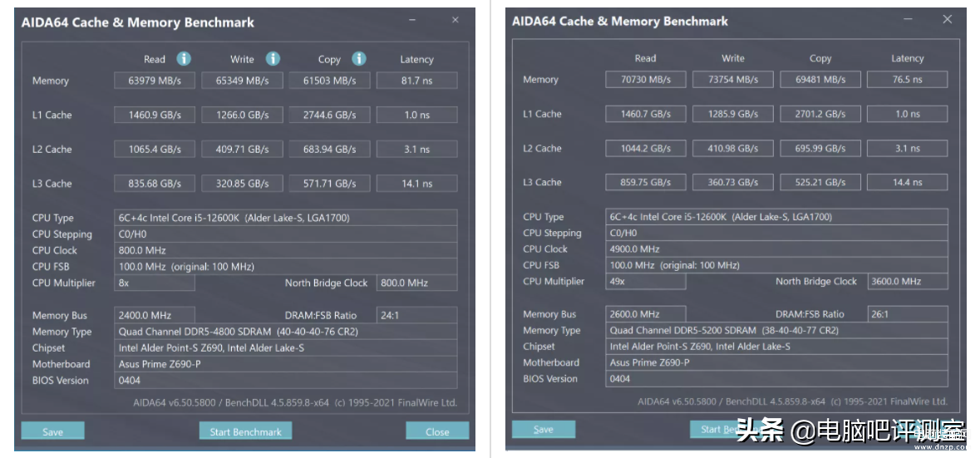
Task: Select Memory Bus field showing 2400.0 MHz
Action: (155, 316)
